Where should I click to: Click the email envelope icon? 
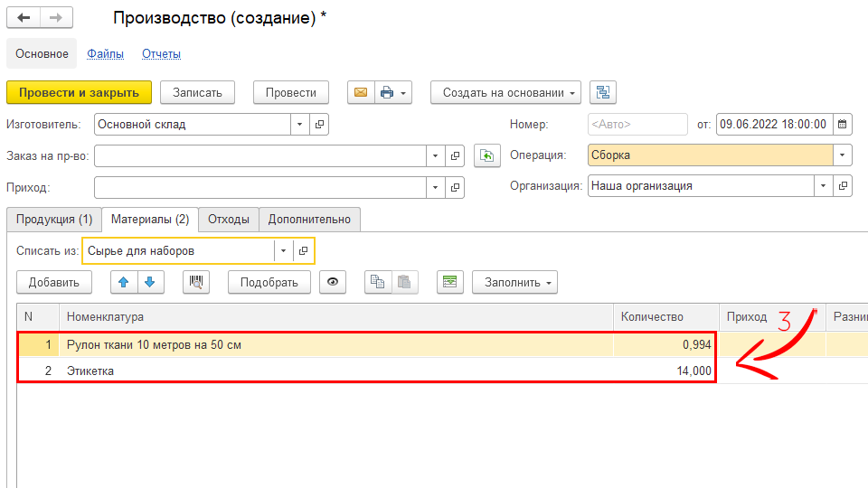361,92
